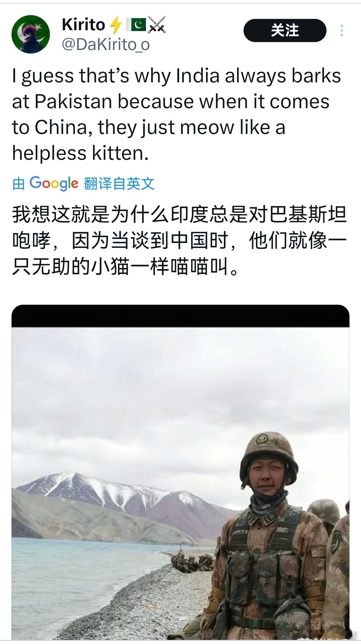This screenshot has height=644, width=361.
Task: Tap the 翻译自英文 translation link
Action: (119, 183)
